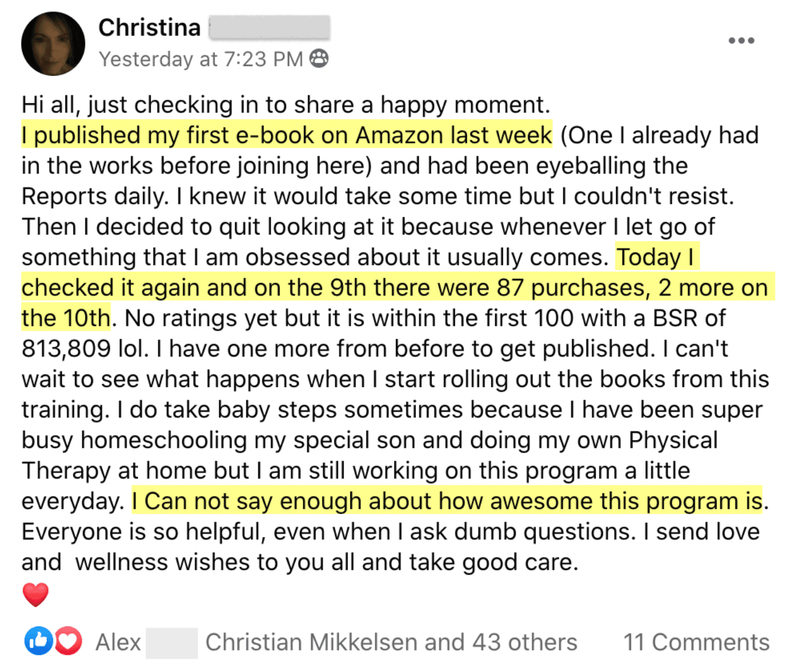Click the blue thumbs-up Like reaction icon
Screen dimensions: 792x672
coord(38,641)
